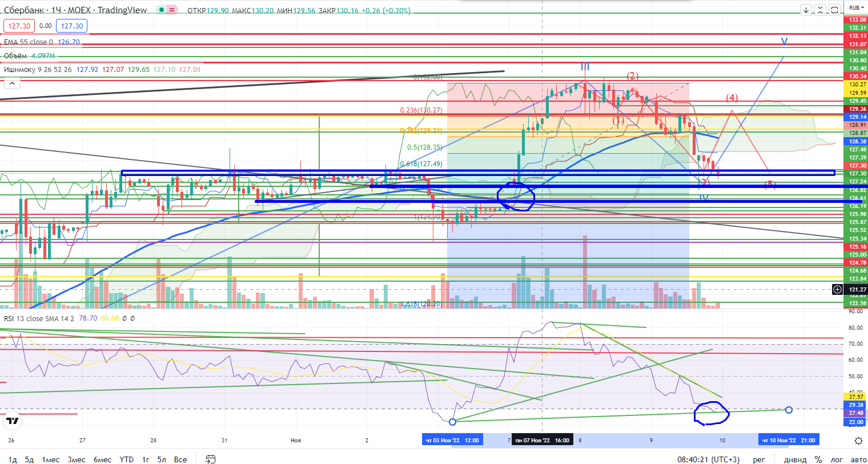Select the 1мес time range
The image size is (868, 464).
tap(50, 459)
